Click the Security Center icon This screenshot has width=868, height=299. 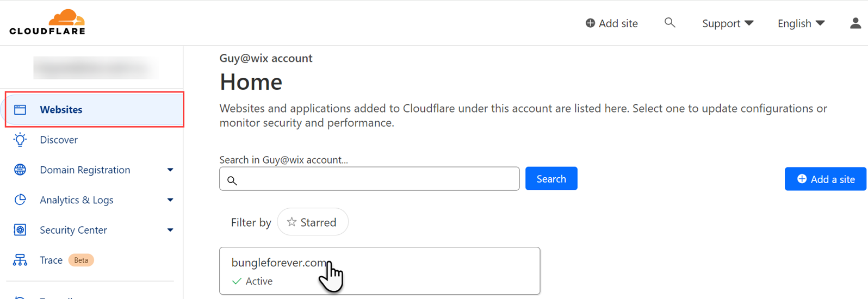click(x=20, y=230)
